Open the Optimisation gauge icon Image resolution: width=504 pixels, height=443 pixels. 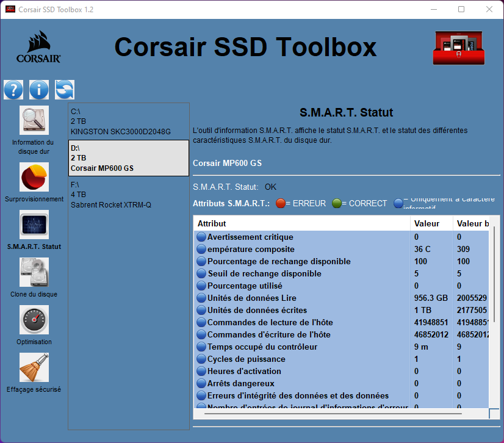pyautogui.click(x=34, y=320)
